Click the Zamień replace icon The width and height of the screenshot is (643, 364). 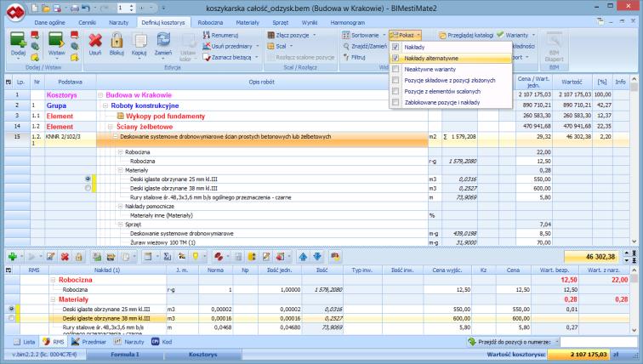(x=163, y=41)
